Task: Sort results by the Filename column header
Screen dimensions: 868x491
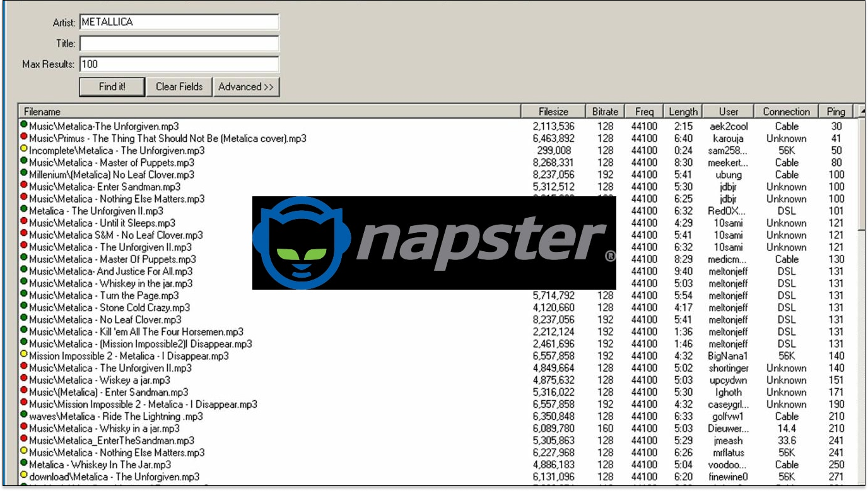Action: click(270, 112)
